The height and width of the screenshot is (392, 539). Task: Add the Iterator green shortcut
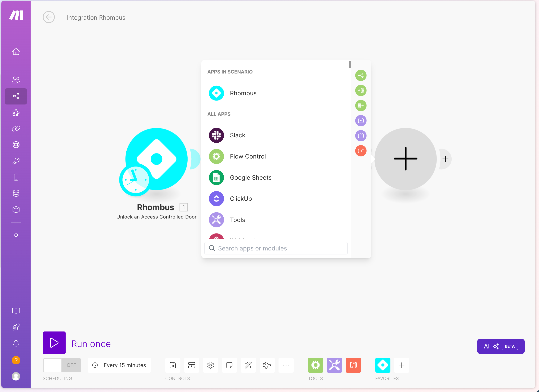click(x=361, y=106)
